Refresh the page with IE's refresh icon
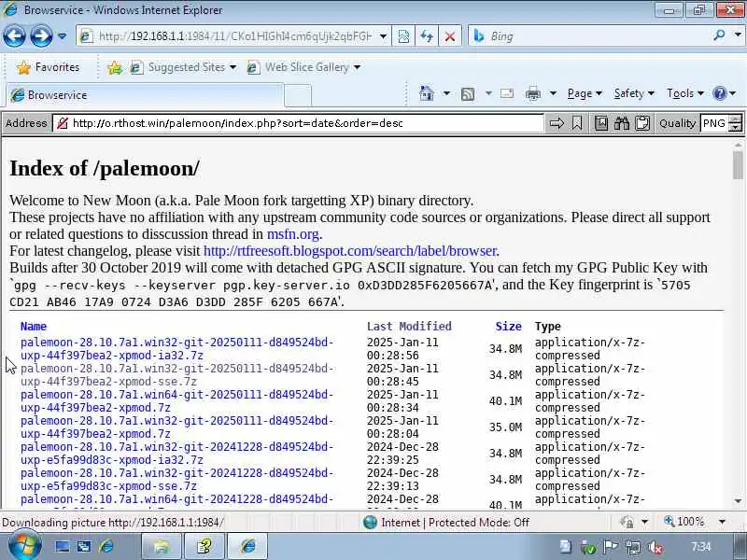747x560 pixels. coord(427,36)
